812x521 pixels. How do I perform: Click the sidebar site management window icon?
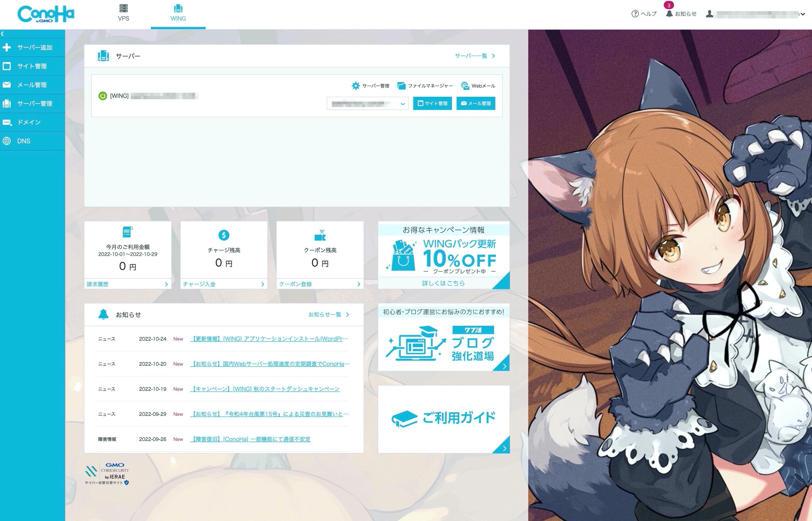[x=7, y=66]
